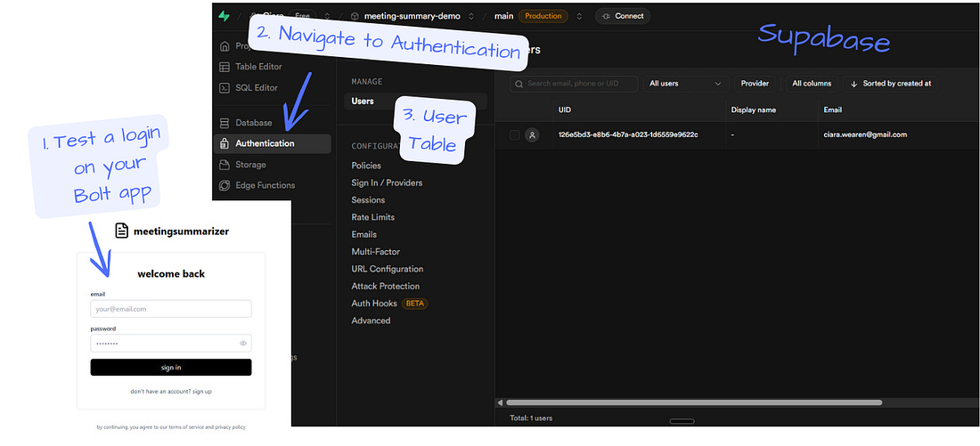This screenshot has width=980, height=446.
Task: Click the Display name column header
Action: pyautogui.click(x=754, y=109)
